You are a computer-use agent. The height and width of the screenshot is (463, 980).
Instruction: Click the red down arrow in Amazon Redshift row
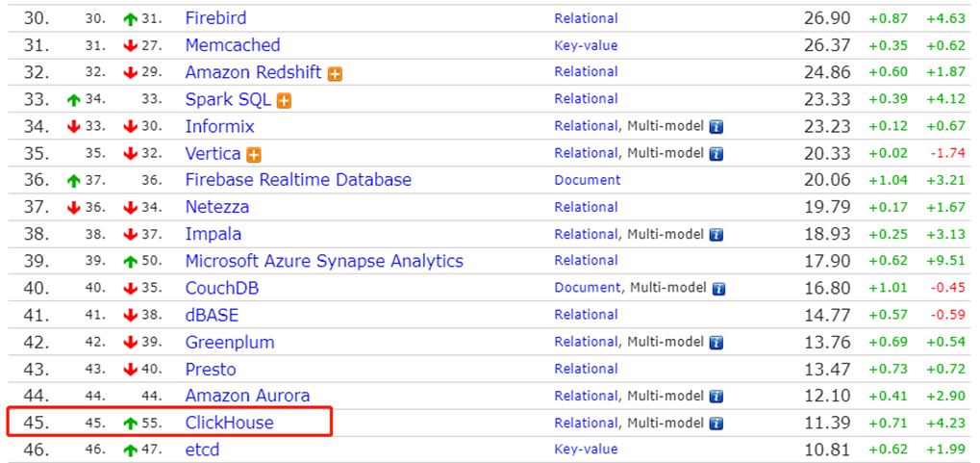point(130,73)
